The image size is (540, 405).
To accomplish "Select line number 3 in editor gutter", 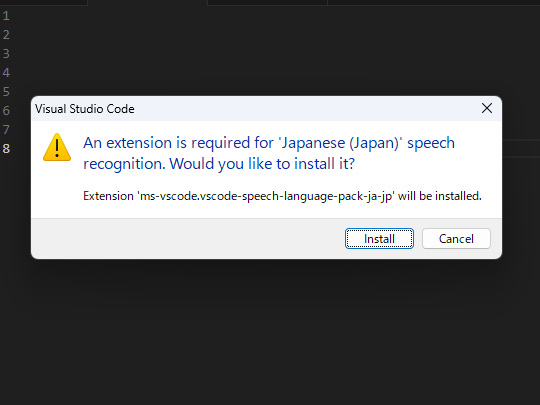I will click(x=6, y=54).
